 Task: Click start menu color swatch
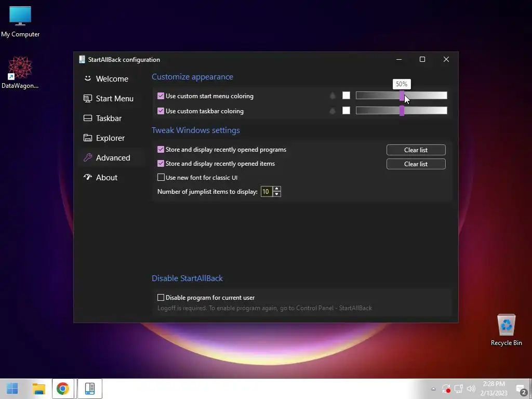(346, 96)
